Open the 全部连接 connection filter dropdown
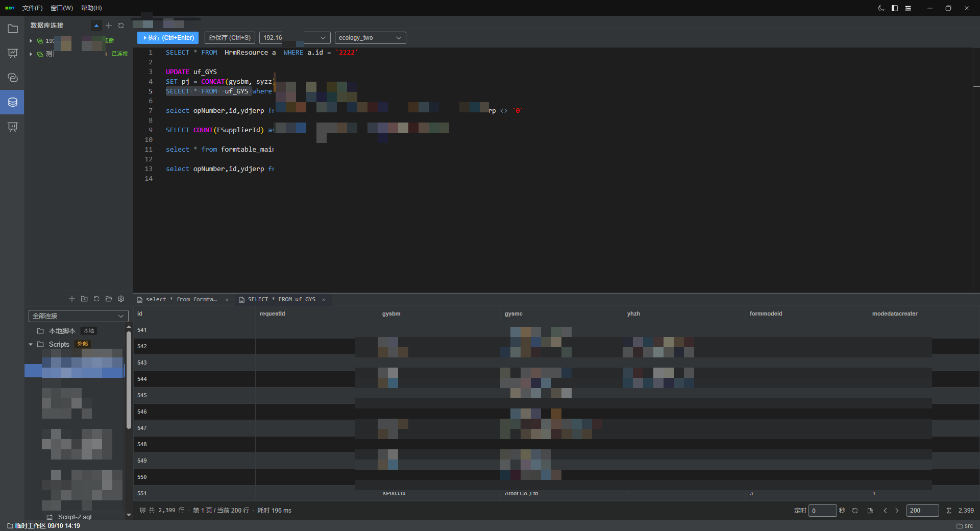The image size is (980, 531). [x=78, y=316]
